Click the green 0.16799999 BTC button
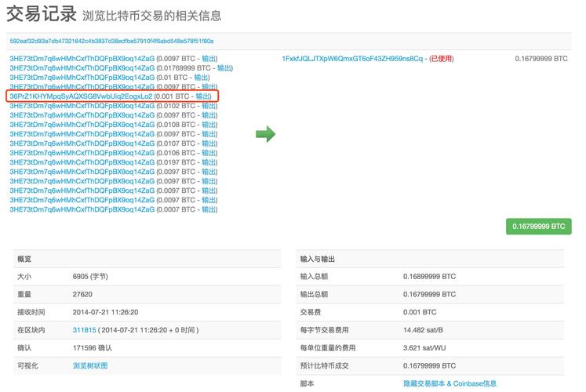 tap(538, 227)
